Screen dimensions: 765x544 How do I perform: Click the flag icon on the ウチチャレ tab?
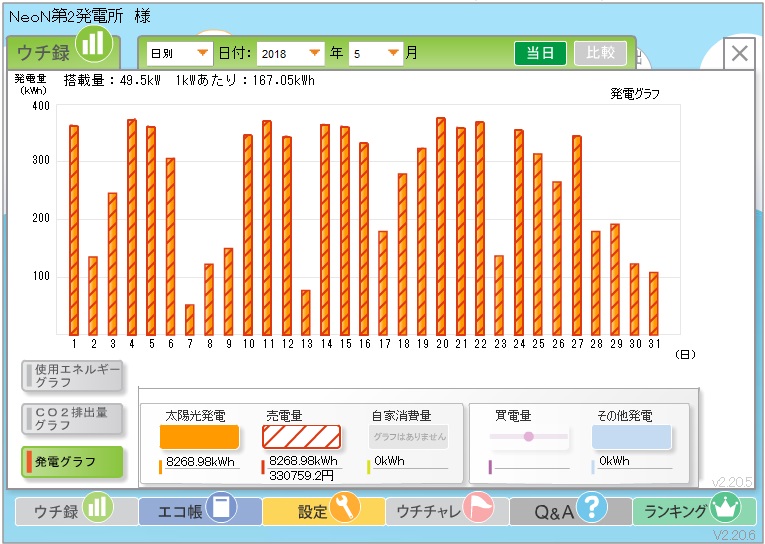coord(478,507)
